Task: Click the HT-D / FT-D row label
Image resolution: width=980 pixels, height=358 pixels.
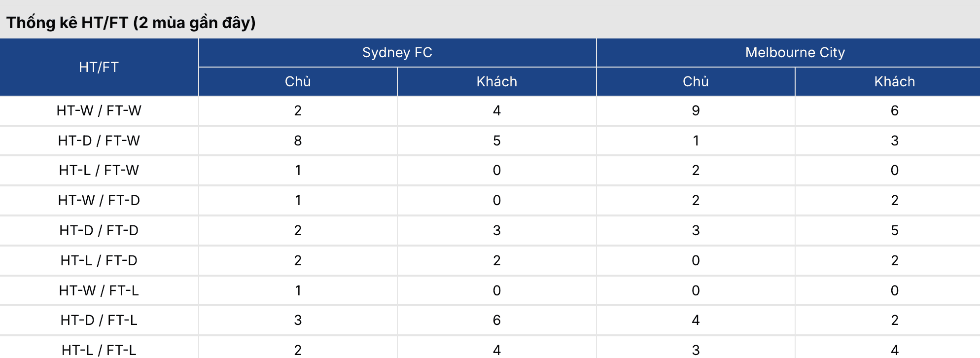Action: [99, 230]
